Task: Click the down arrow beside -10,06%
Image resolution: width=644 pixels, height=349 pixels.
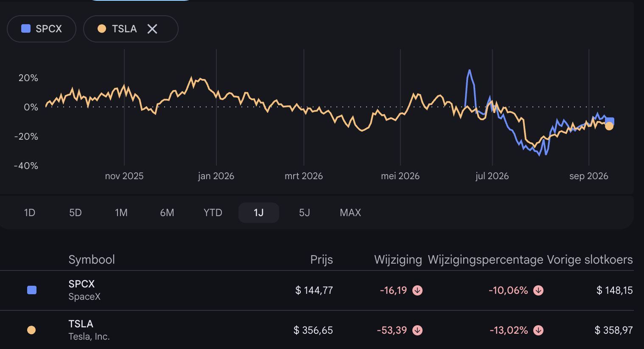Action: (x=538, y=290)
